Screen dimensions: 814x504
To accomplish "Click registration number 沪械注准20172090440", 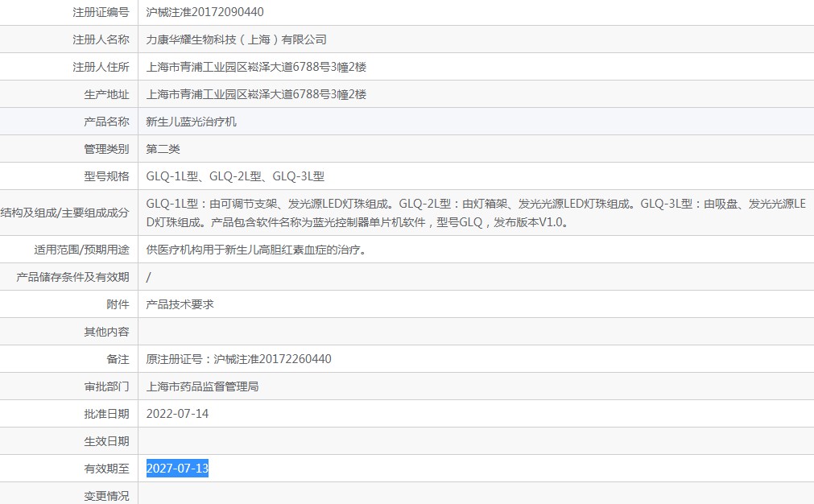I will [x=205, y=12].
